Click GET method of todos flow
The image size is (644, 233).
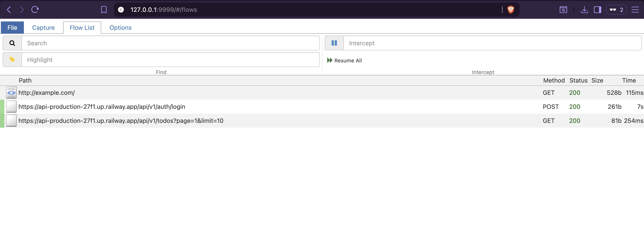click(x=548, y=120)
